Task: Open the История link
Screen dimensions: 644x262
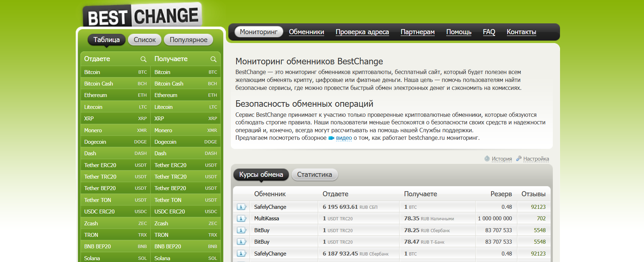Action: (x=502, y=159)
